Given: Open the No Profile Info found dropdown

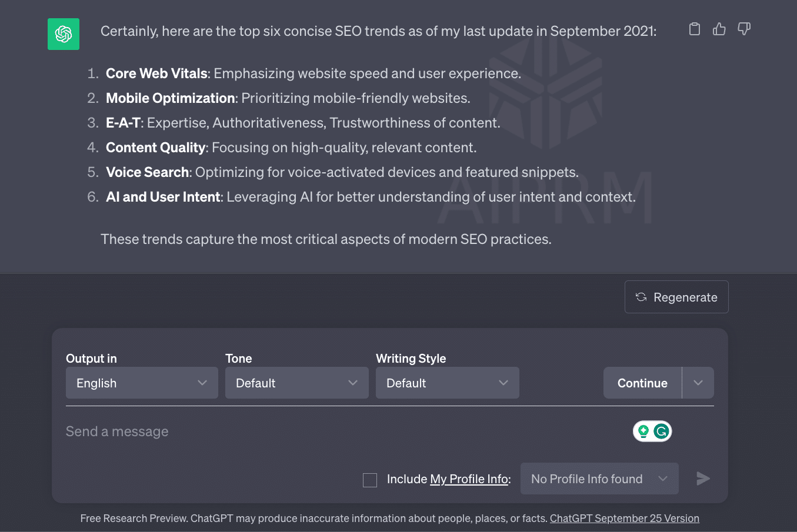Looking at the screenshot, I should pyautogui.click(x=599, y=479).
